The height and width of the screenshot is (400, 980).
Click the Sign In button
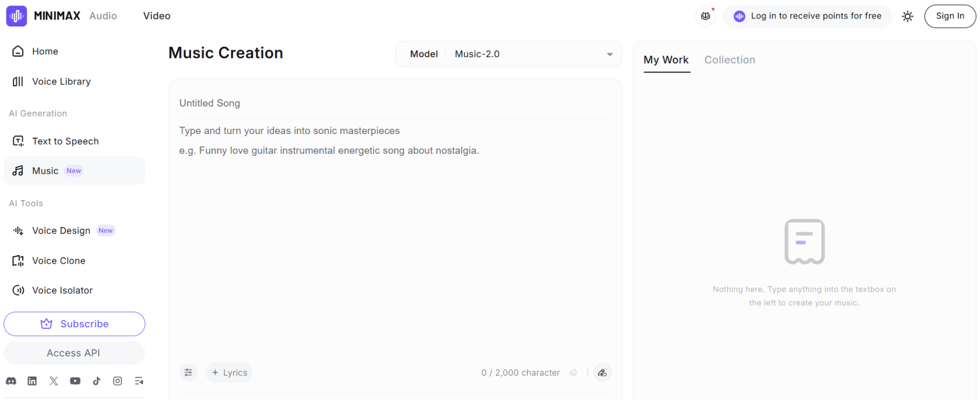(x=950, y=16)
